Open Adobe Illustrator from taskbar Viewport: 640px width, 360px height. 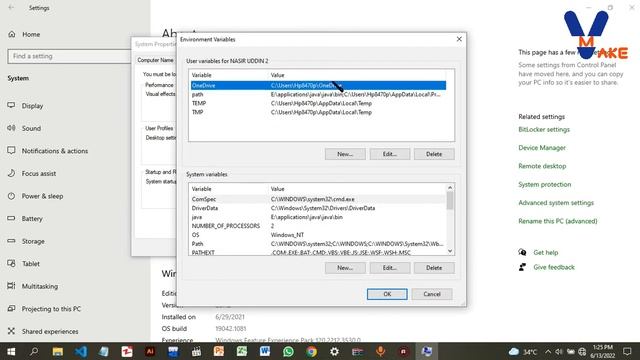[x=150, y=351]
